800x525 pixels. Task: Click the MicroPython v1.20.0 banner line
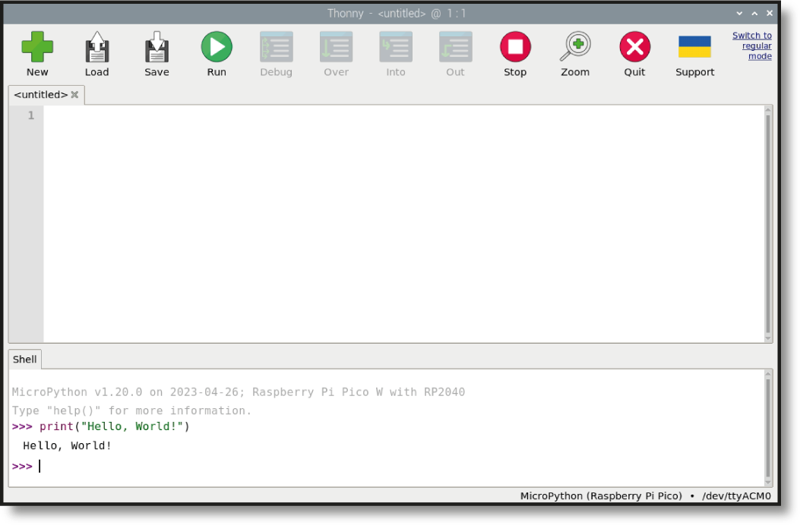pos(238,392)
